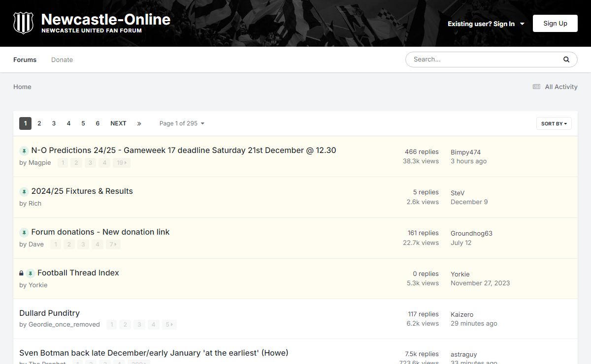The height and width of the screenshot is (364, 591).
Task: Open author Magpie's profile
Action: click(40, 163)
